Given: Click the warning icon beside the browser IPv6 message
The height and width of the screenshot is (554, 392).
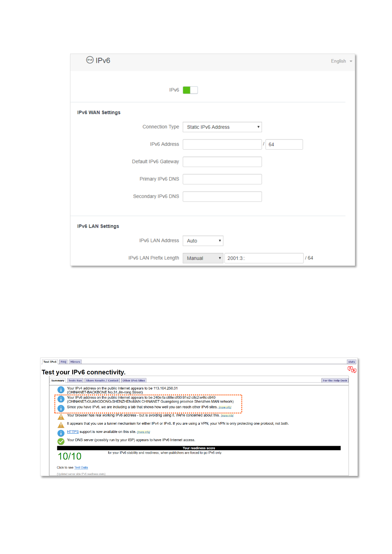Looking at the screenshot, I should [61, 417].
